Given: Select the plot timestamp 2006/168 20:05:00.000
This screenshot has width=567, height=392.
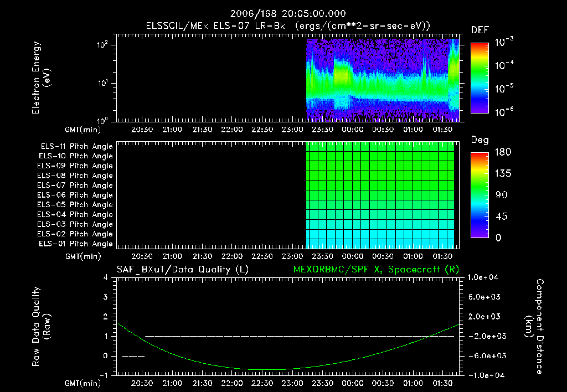Looking at the screenshot, I should [x=288, y=14].
